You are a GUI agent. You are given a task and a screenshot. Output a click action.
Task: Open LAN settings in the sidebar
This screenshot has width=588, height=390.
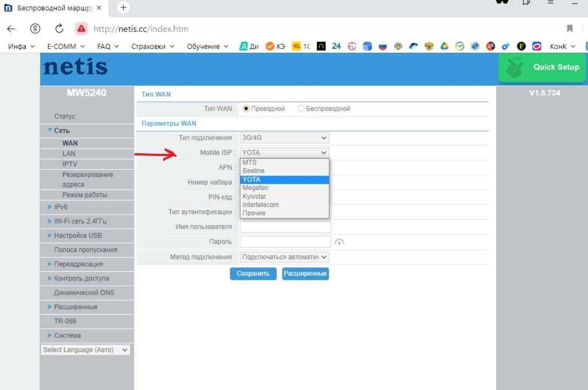coord(69,154)
